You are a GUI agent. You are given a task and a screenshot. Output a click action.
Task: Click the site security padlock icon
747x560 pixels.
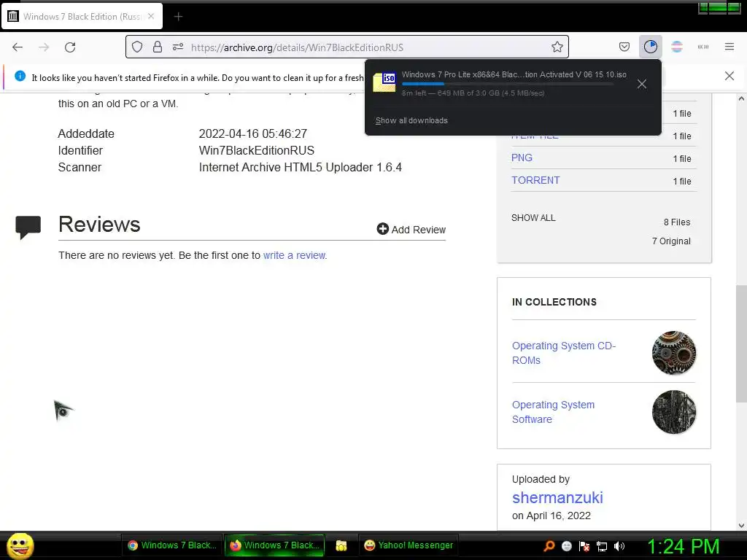tap(158, 47)
